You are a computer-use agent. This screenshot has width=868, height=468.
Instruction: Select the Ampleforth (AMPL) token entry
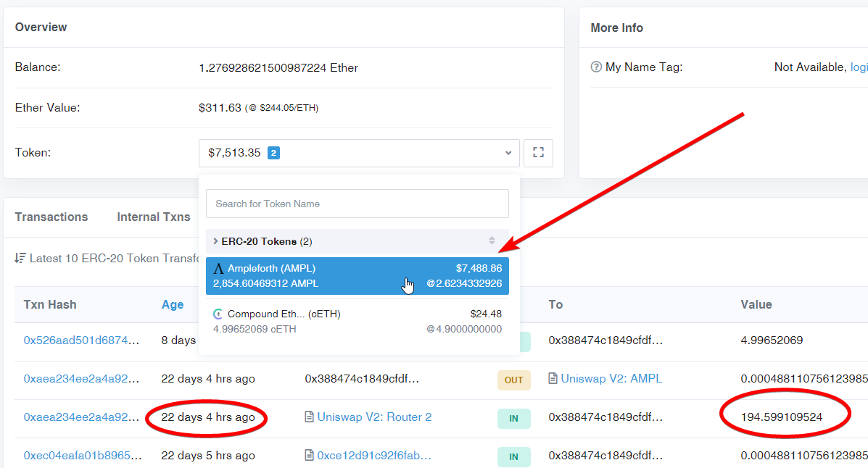(x=357, y=276)
